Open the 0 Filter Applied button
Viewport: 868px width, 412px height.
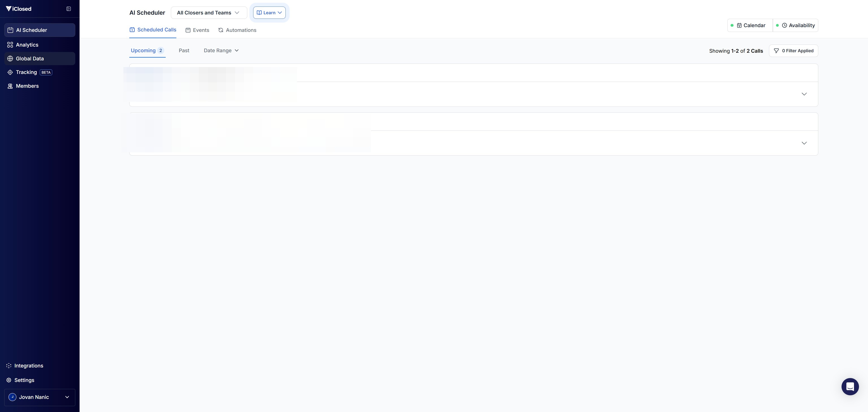pyautogui.click(x=793, y=51)
